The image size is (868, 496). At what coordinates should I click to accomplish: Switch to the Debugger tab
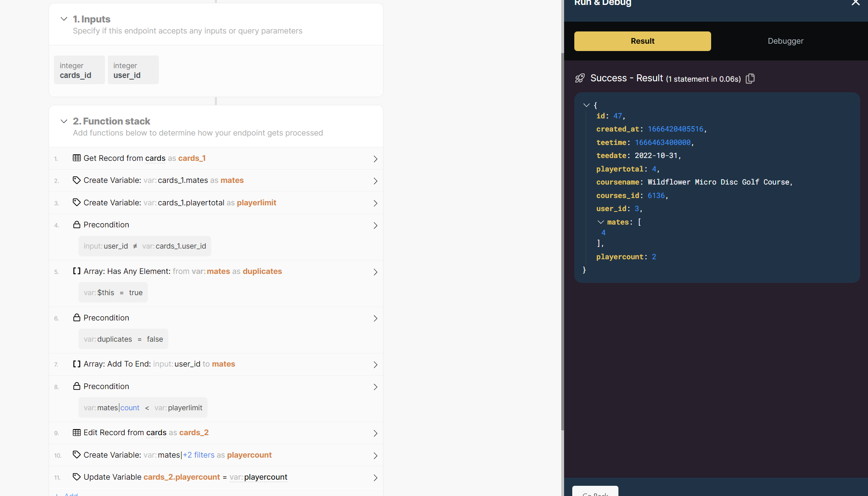click(785, 41)
